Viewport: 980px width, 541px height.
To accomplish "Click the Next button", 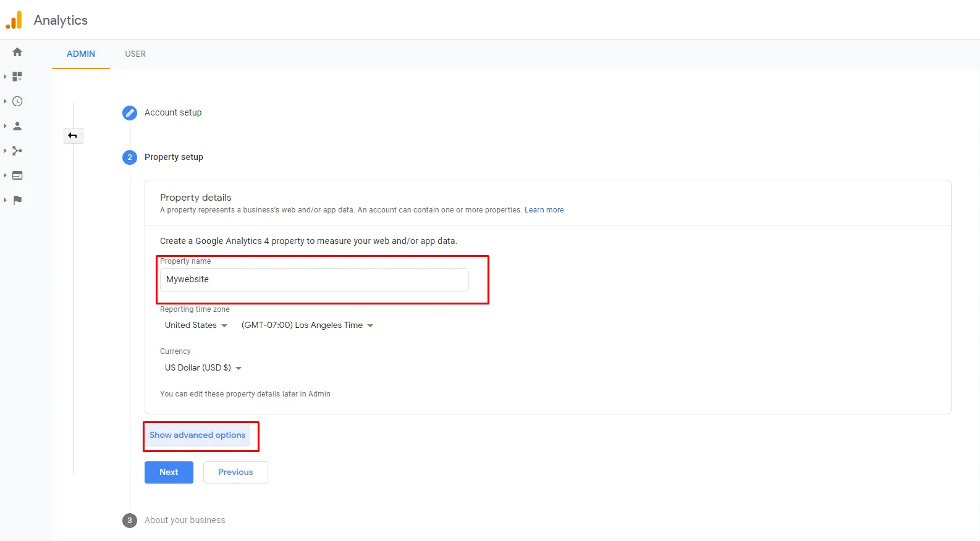I will pyautogui.click(x=169, y=472).
